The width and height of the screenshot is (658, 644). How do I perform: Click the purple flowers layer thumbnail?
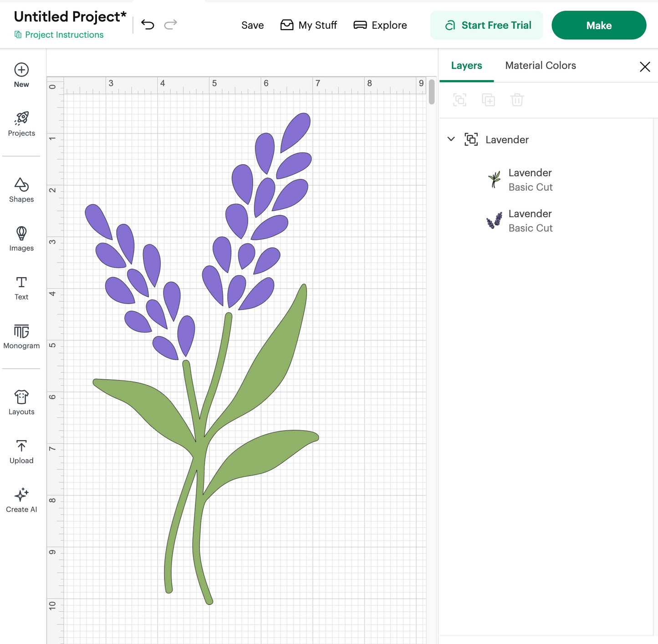click(x=495, y=220)
